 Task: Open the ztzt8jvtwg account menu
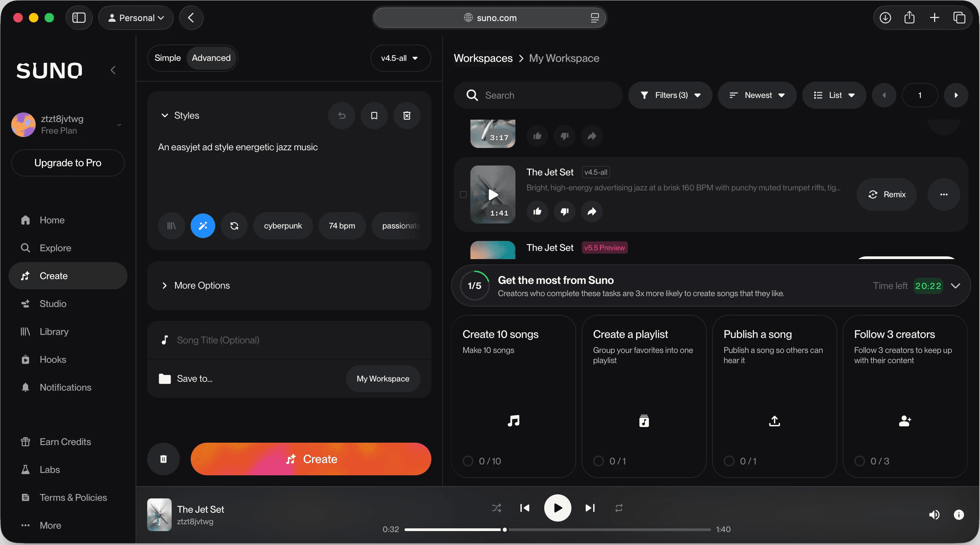pyautogui.click(x=68, y=124)
